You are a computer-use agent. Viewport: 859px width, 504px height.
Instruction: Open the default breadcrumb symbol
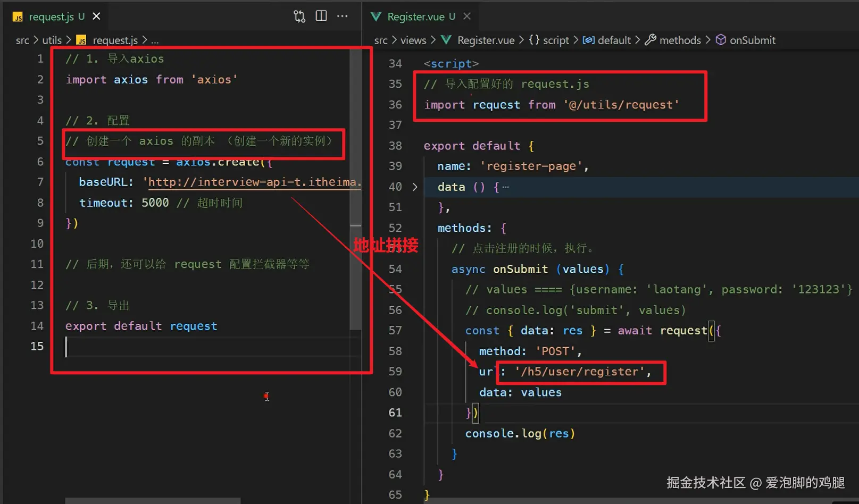pyautogui.click(x=607, y=40)
